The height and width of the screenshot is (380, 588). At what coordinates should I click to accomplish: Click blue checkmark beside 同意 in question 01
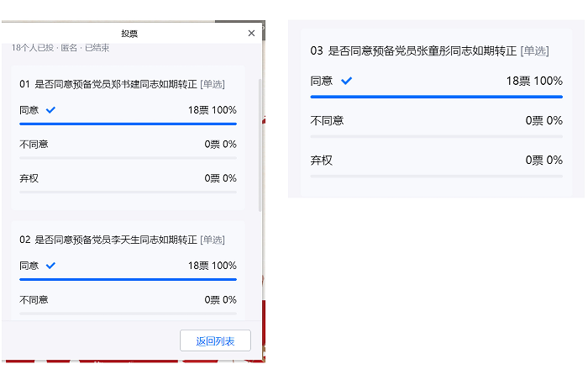click(x=50, y=110)
